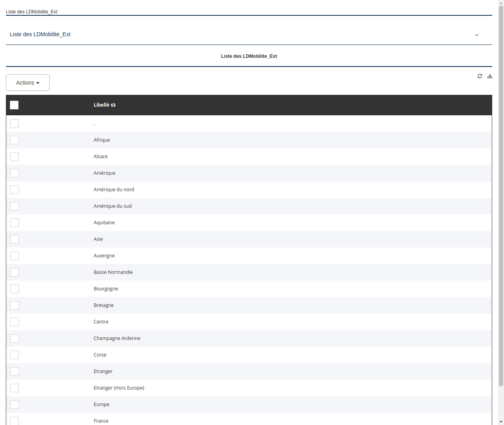Enable the checkbox for Europe
Image resolution: width=504 pixels, height=425 pixels.
click(15, 405)
